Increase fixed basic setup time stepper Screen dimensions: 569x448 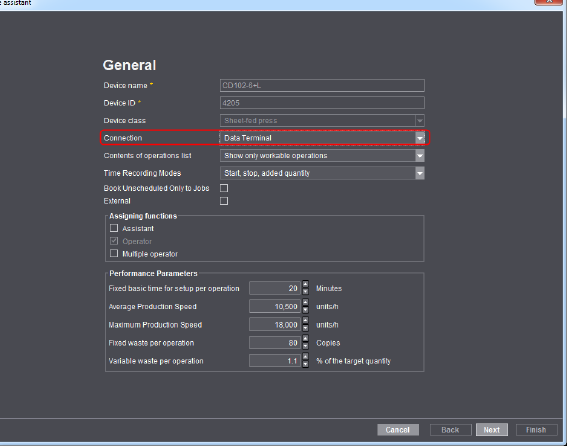[306, 284]
